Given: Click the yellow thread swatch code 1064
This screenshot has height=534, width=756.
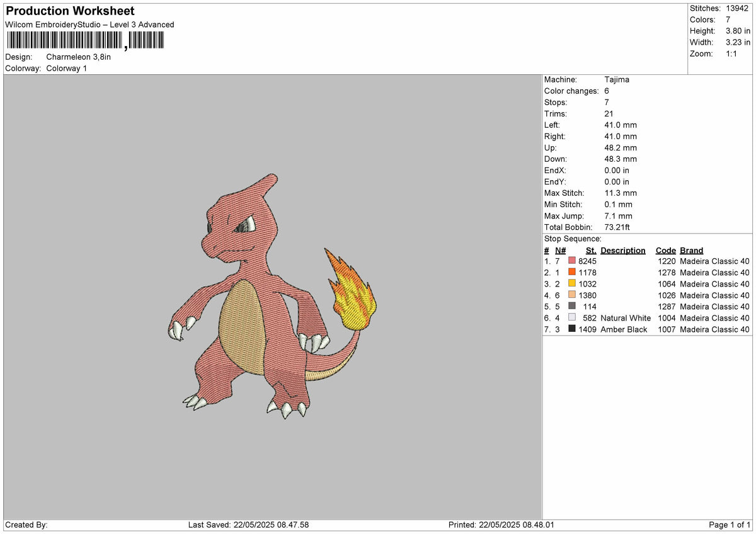Looking at the screenshot, I should 572,284.
